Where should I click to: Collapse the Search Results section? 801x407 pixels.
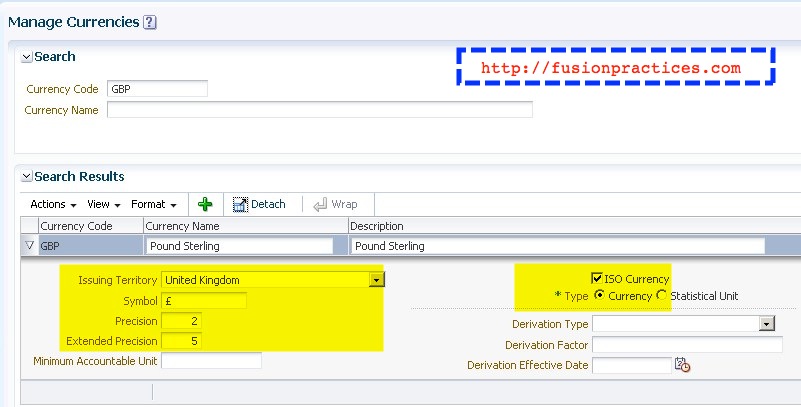coord(27,177)
